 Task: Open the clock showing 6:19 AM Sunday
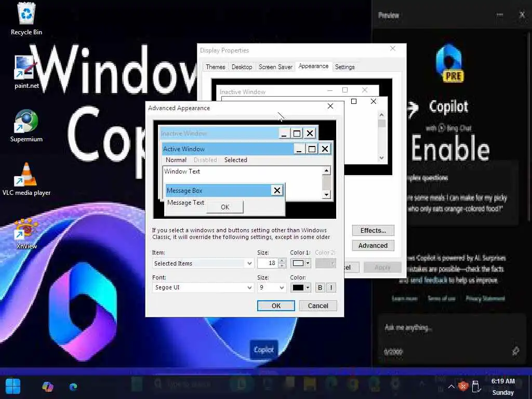503,387
